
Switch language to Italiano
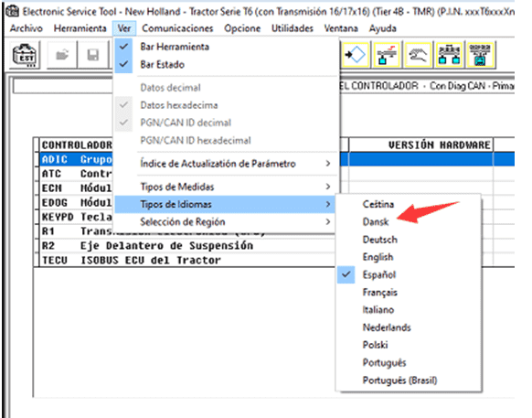tap(409, 310)
